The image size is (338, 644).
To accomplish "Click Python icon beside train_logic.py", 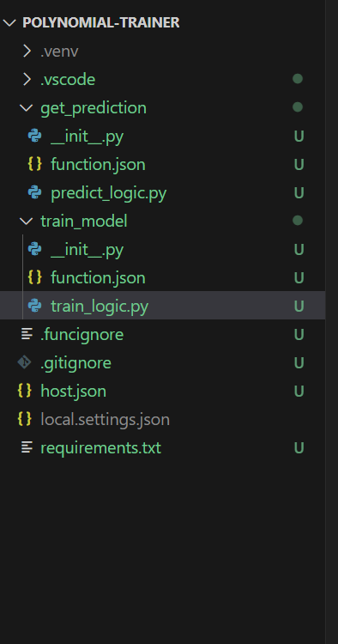I will tap(35, 306).
